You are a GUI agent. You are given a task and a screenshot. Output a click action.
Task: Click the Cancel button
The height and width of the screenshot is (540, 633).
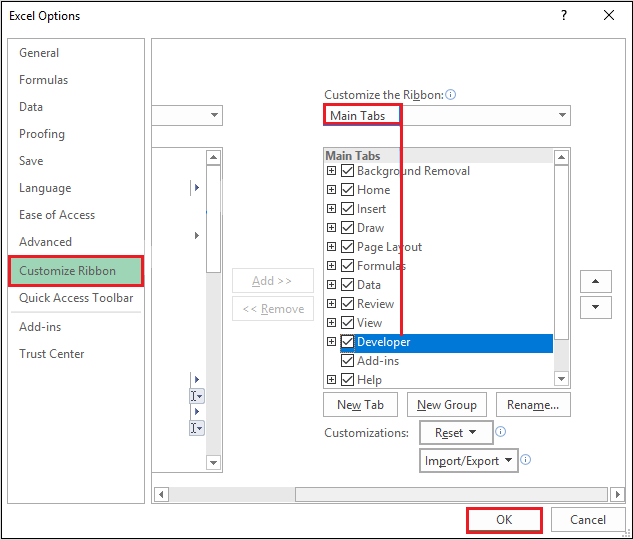click(x=588, y=520)
